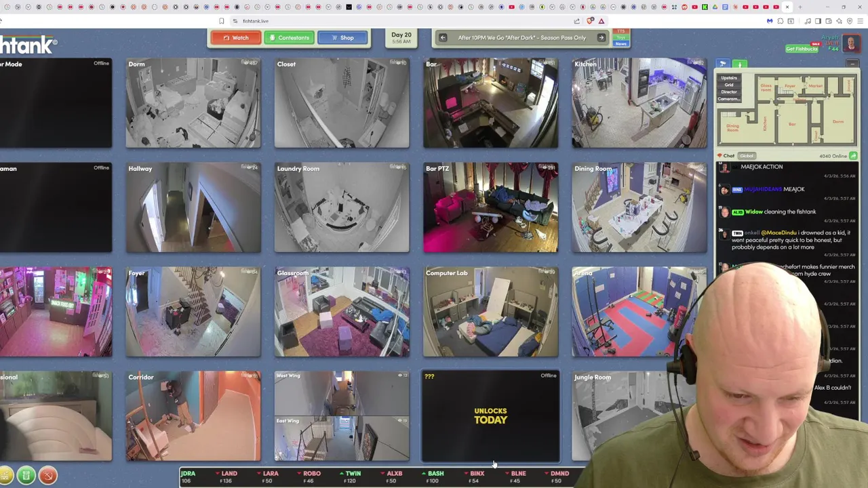Open Foyer camera feed
This screenshot has width=868, height=488.
193,312
